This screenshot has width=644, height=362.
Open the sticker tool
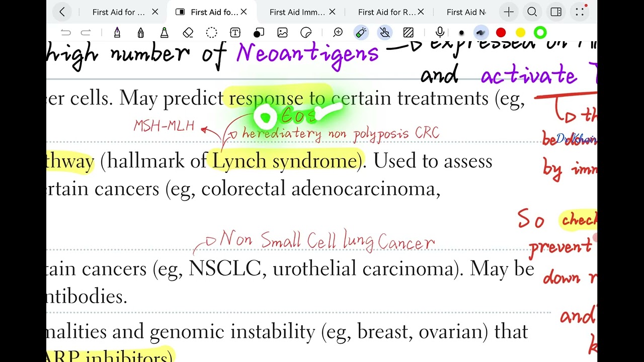click(x=306, y=33)
